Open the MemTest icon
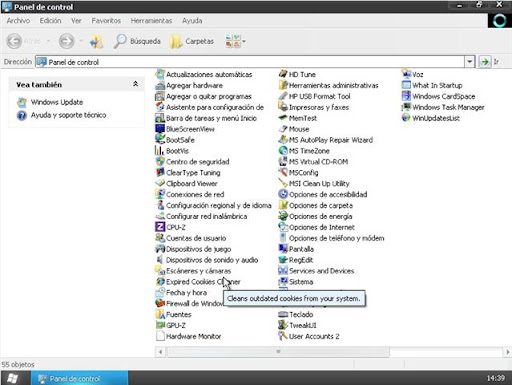 point(283,118)
